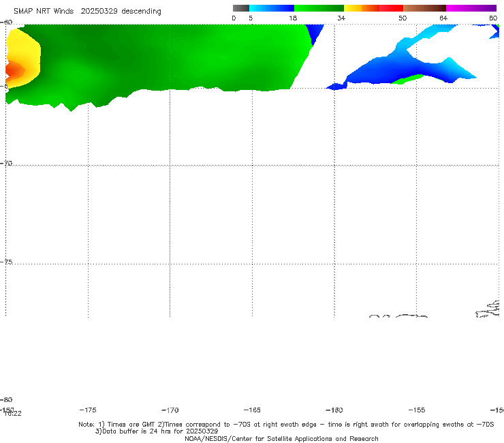The image size is (504, 443).
Task: Click the green segment of the color bar
Action: [319, 8]
